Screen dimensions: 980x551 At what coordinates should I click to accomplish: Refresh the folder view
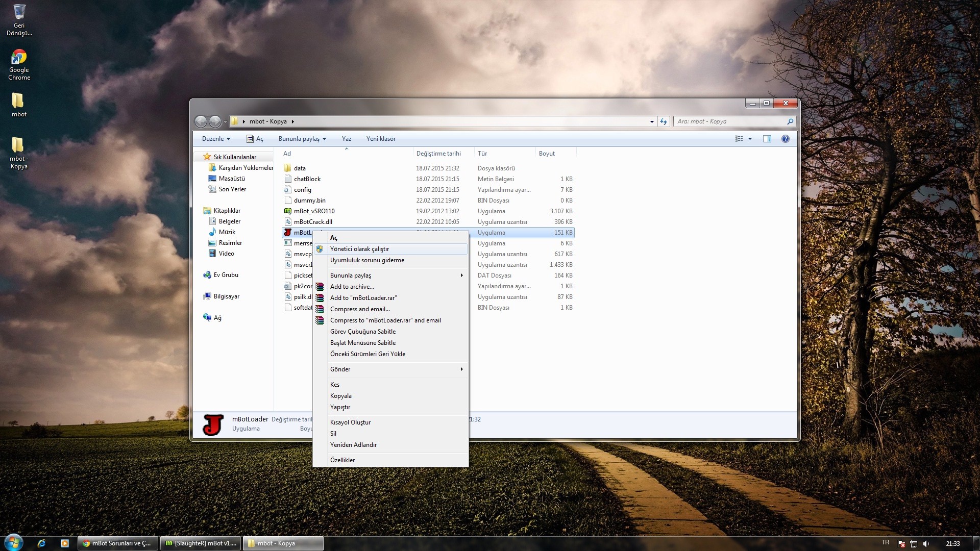(664, 121)
